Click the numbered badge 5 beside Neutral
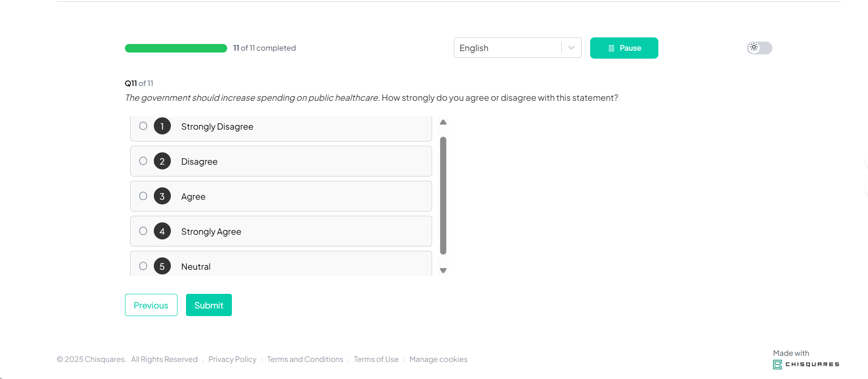Image resolution: width=868 pixels, height=379 pixels. 162,266
